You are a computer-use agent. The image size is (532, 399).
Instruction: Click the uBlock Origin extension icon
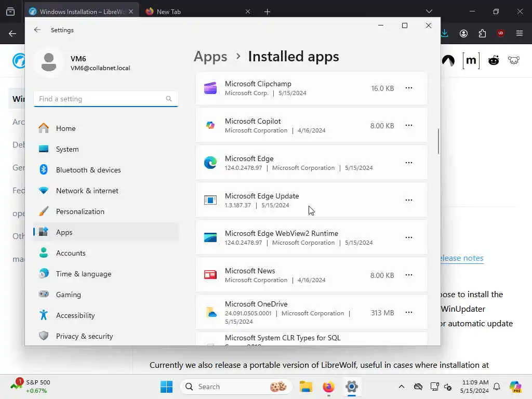tap(500, 33)
